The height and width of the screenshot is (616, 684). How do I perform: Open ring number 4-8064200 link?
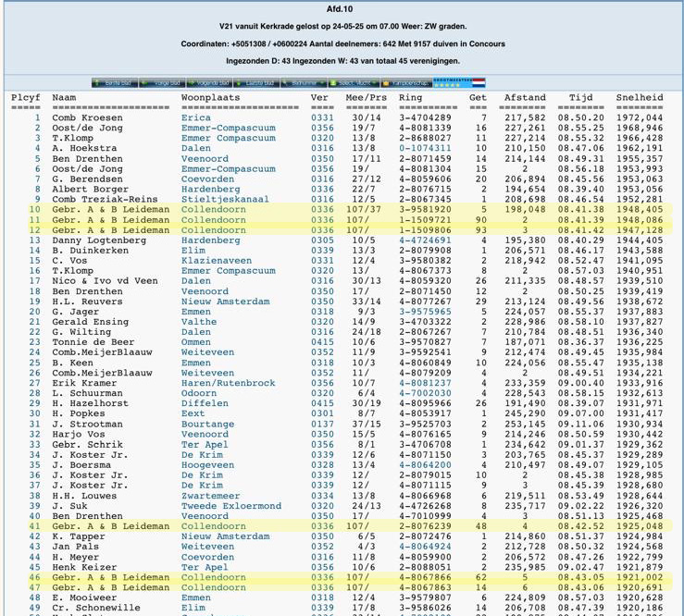[x=425, y=465]
